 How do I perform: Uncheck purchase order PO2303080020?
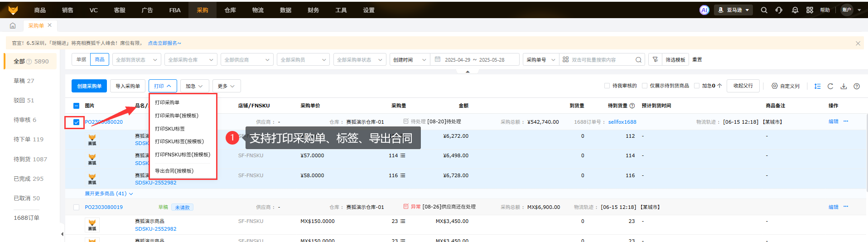click(x=76, y=122)
